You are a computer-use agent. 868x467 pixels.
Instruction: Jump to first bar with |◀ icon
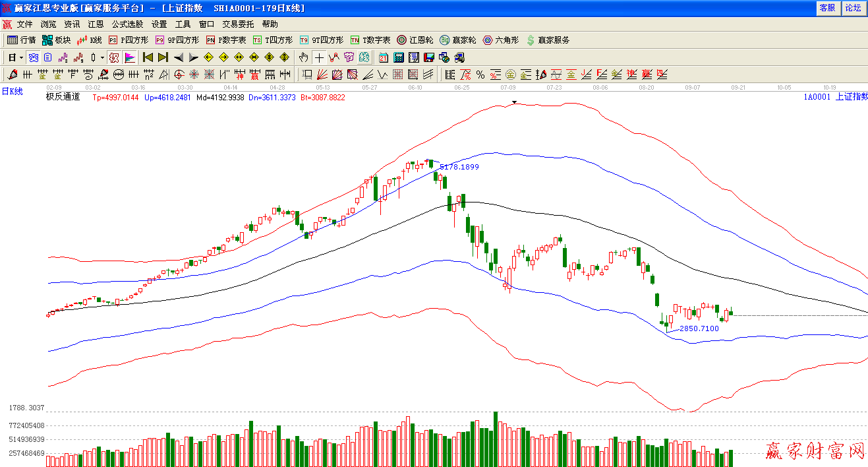(x=148, y=57)
